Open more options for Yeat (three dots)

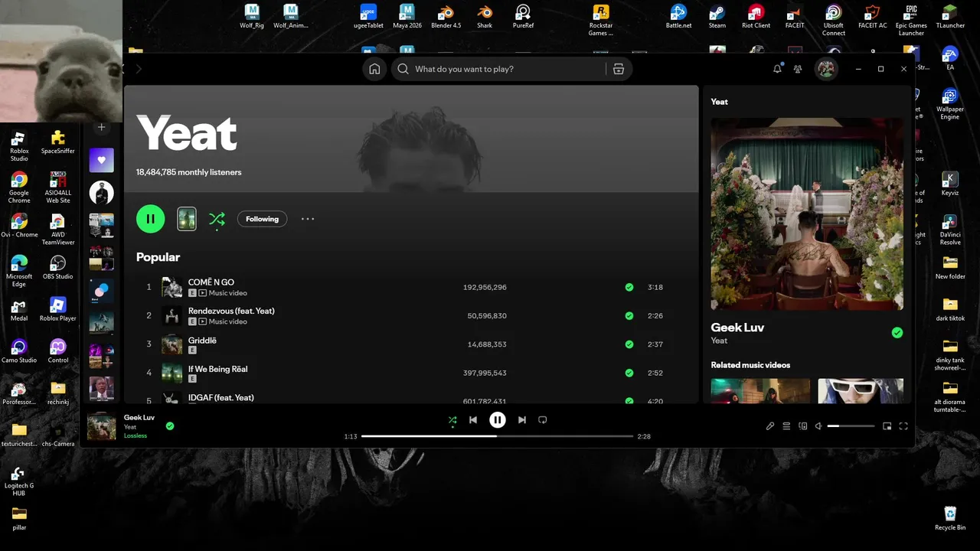tap(308, 219)
